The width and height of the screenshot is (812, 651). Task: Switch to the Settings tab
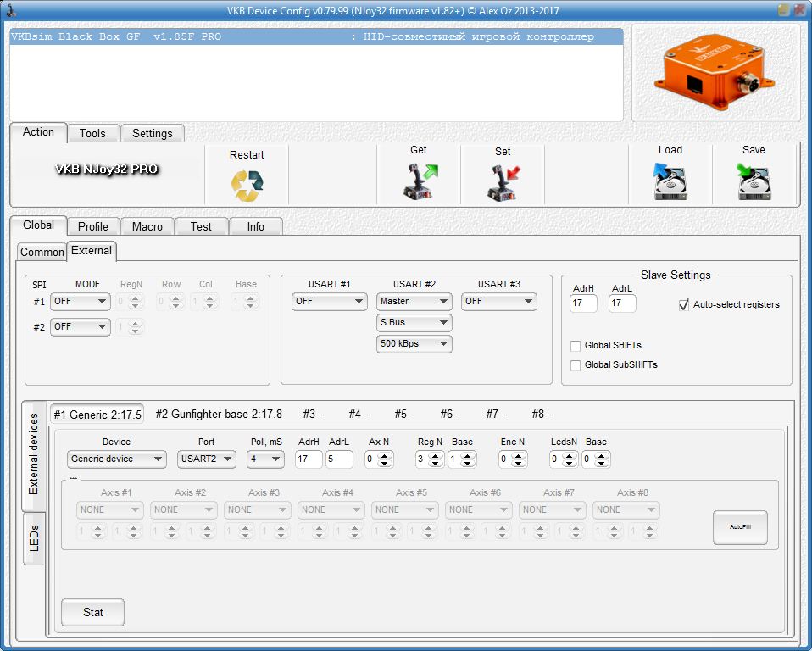[153, 133]
